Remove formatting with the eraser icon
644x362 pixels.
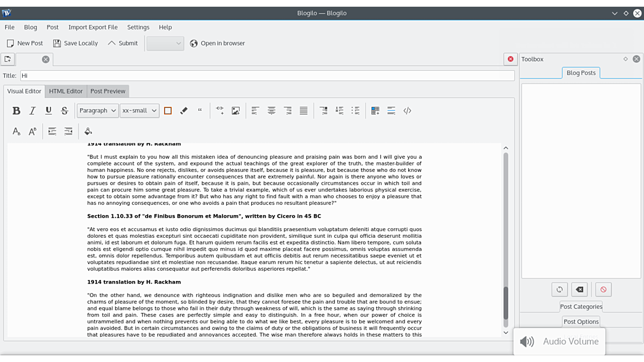(184, 110)
